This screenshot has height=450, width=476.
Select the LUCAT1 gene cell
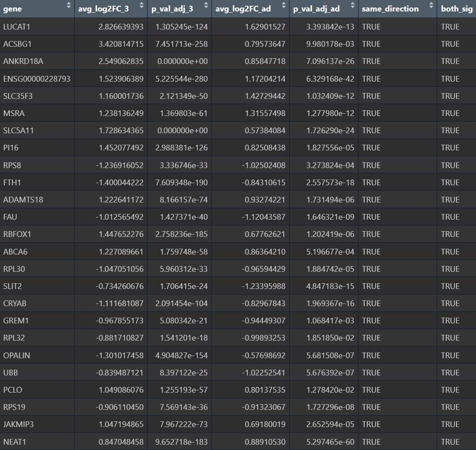point(17,27)
